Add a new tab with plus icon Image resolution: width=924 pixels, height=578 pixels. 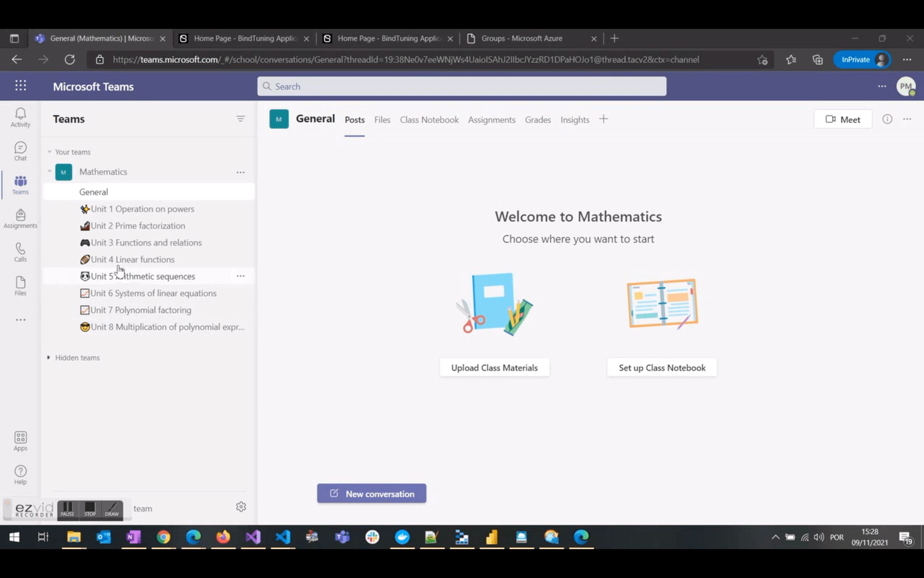[604, 119]
